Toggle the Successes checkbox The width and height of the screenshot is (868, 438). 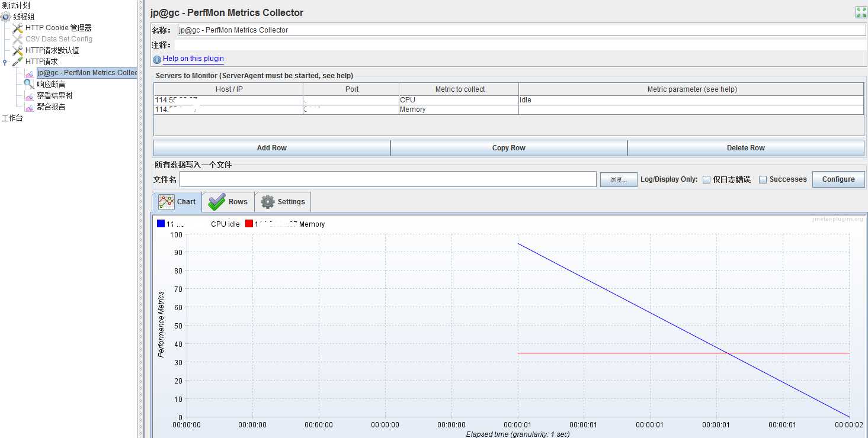763,179
